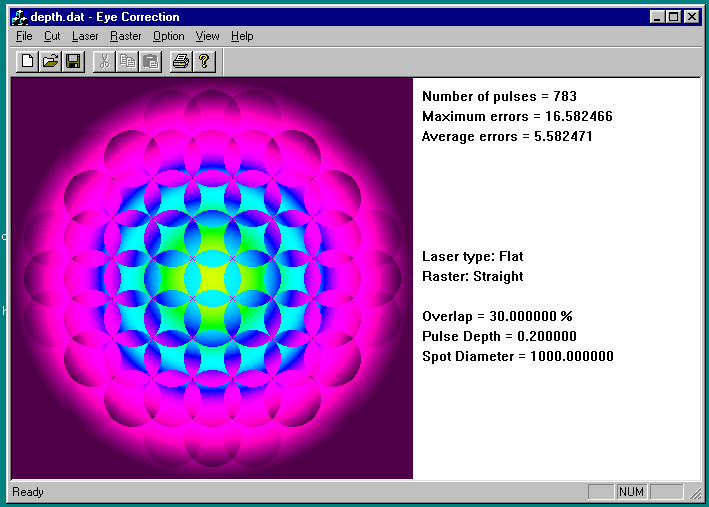Screen dimensions: 709x507
Task: Open About via question mark icon
Action: (204, 61)
